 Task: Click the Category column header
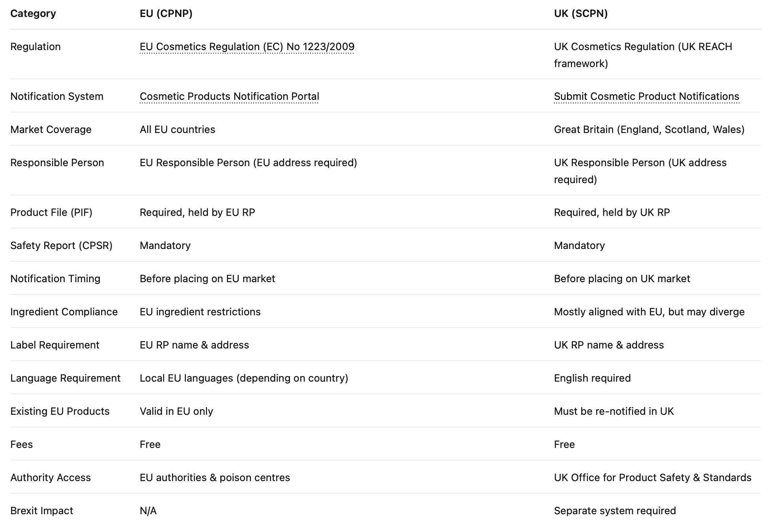click(x=33, y=13)
